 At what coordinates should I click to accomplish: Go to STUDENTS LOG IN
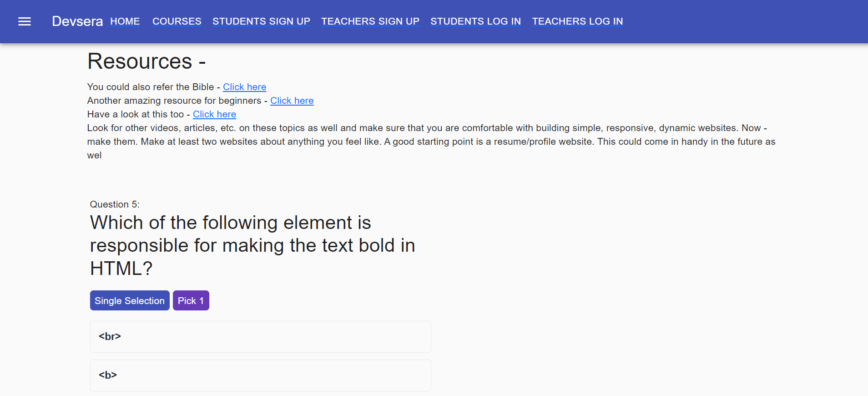point(476,21)
